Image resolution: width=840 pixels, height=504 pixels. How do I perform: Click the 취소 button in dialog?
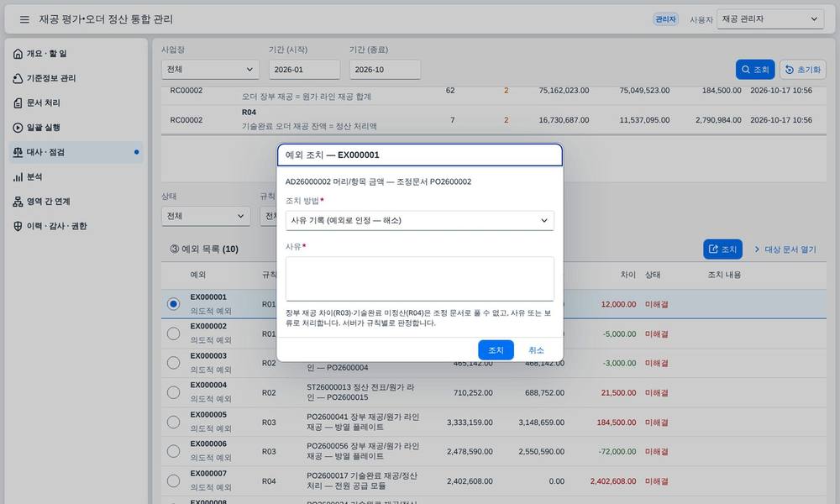pyautogui.click(x=536, y=350)
